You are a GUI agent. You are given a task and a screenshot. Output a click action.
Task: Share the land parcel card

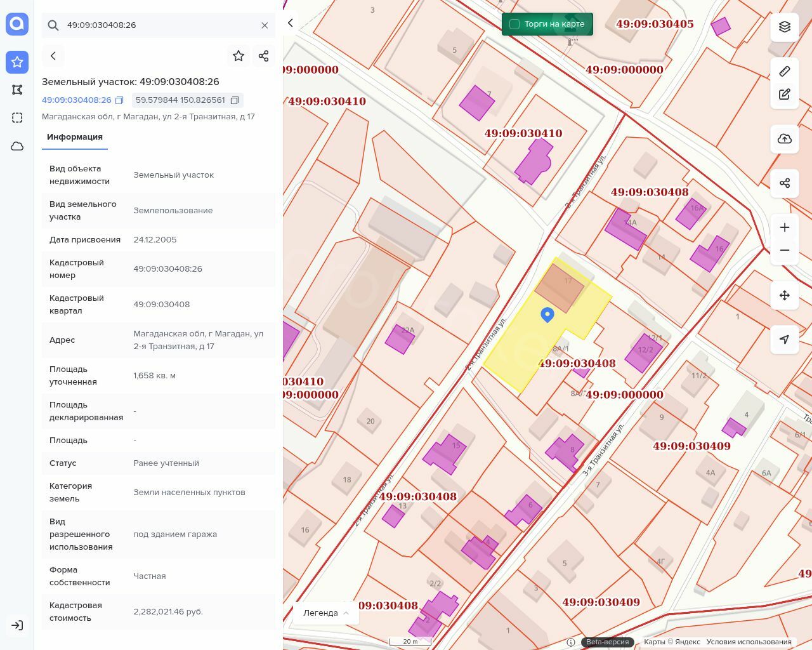click(264, 56)
